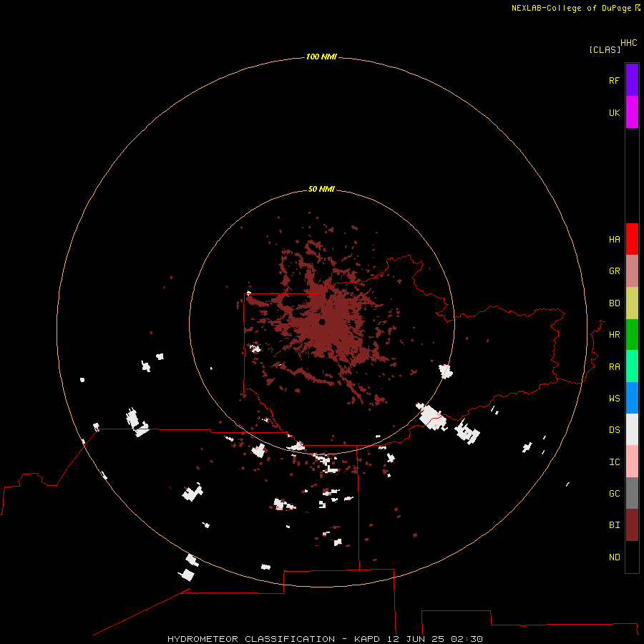
Task: Select the HR green legend swatch
Action: (632, 335)
